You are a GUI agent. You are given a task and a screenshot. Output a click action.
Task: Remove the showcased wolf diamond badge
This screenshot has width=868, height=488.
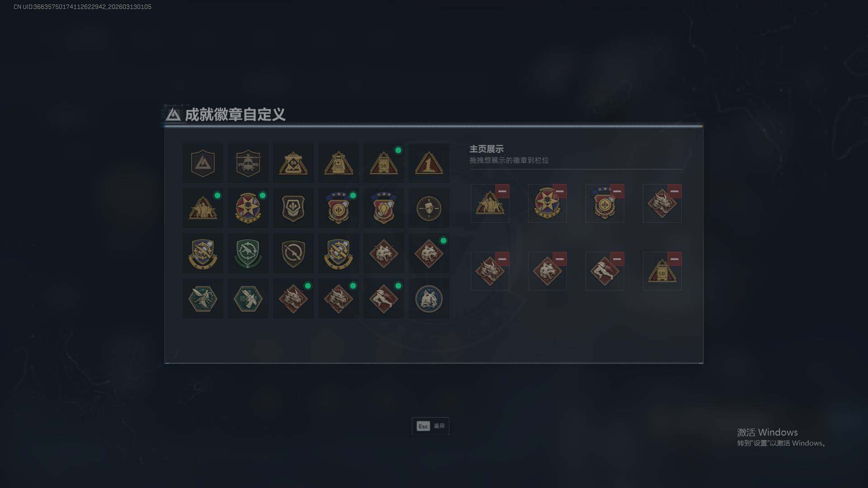559,259
